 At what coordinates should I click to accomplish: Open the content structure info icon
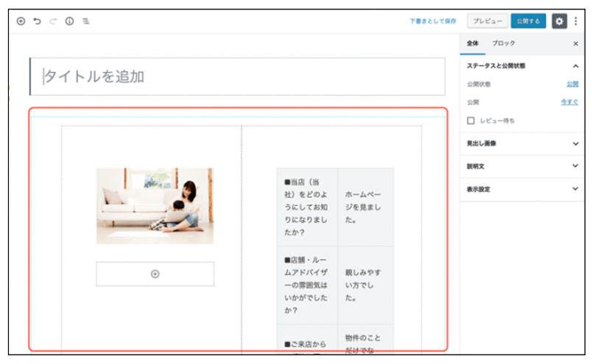(x=69, y=21)
